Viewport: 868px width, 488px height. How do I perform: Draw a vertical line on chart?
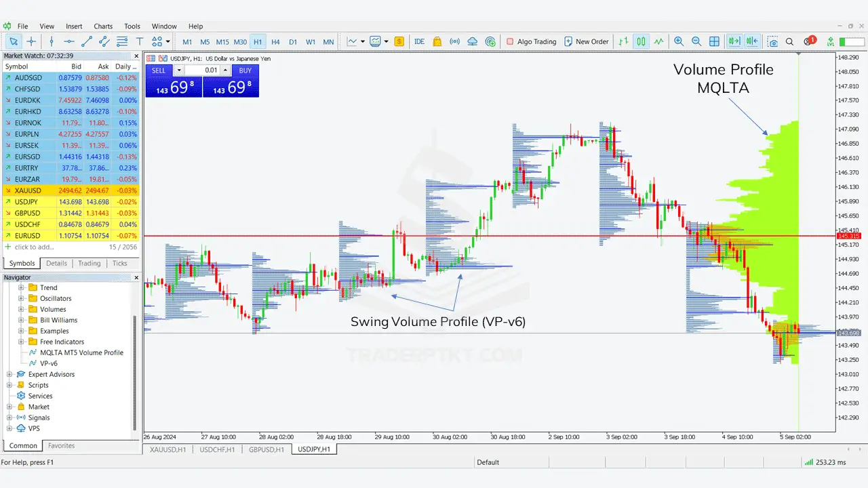[x=52, y=41]
